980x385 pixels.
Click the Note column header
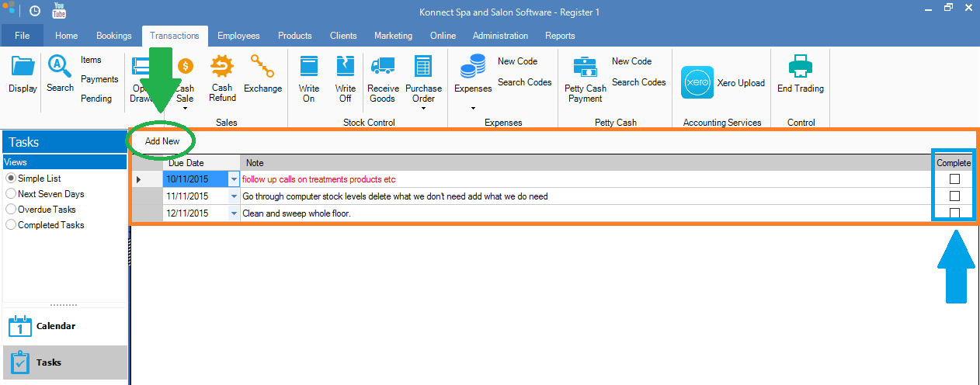coord(586,163)
